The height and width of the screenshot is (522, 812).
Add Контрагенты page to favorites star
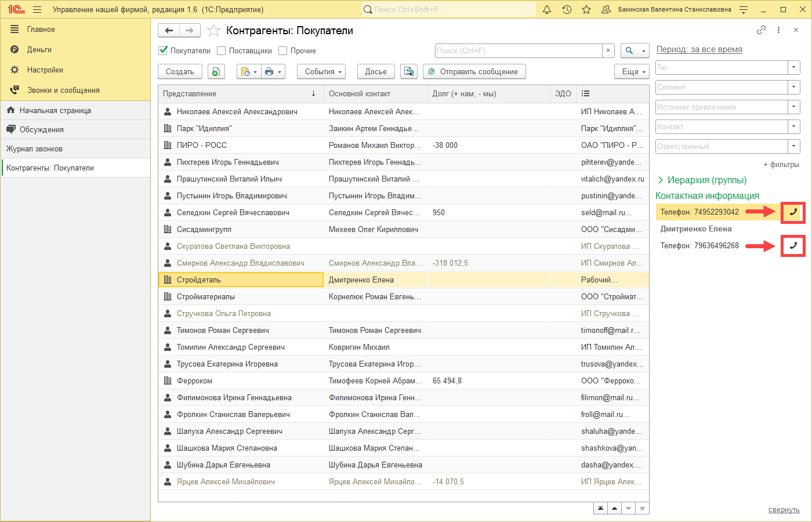pos(213,31)
